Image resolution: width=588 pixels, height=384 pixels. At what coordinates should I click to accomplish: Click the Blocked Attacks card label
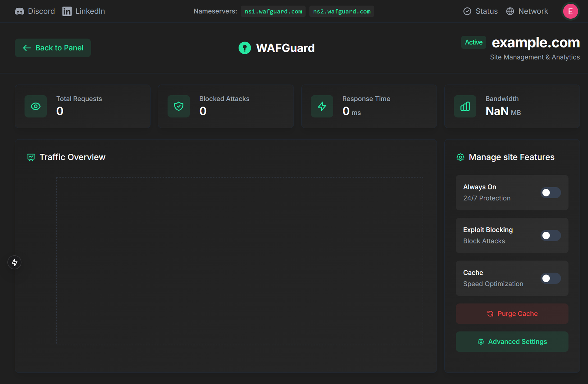[224, 99]
